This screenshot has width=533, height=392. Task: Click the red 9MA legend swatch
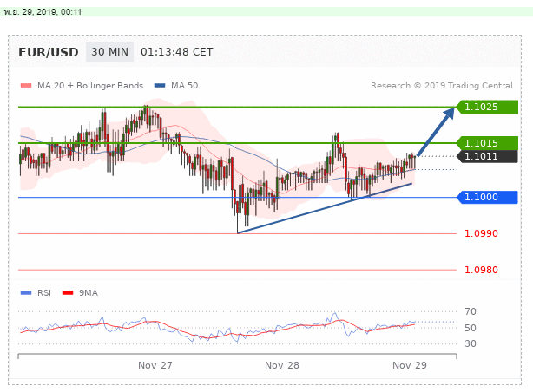point(68,293)
